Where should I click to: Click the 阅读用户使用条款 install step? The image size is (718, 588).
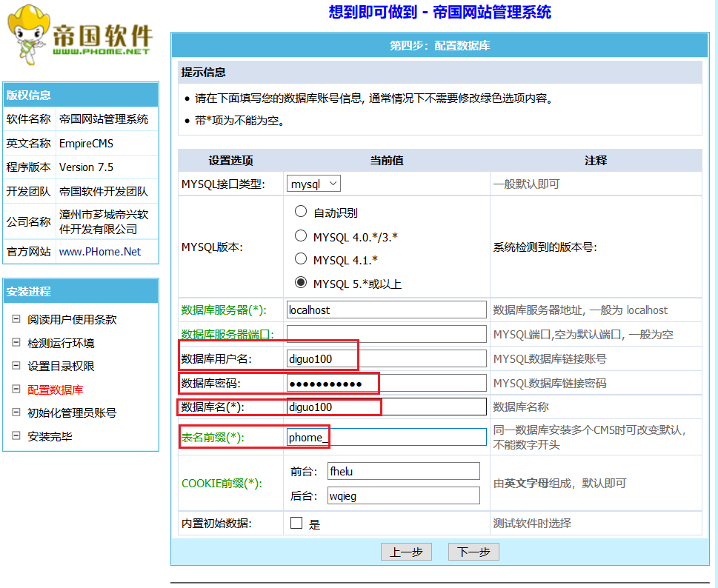[x=72, y=319]
